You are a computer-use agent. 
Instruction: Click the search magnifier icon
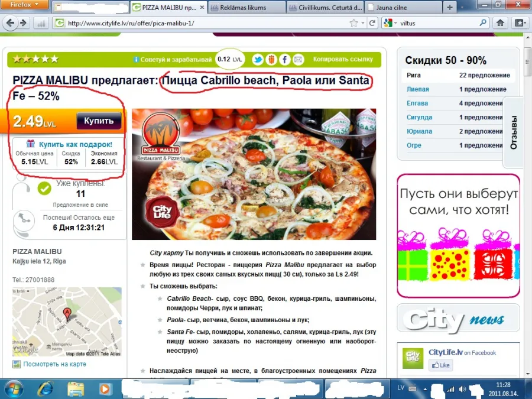point(483,23)
